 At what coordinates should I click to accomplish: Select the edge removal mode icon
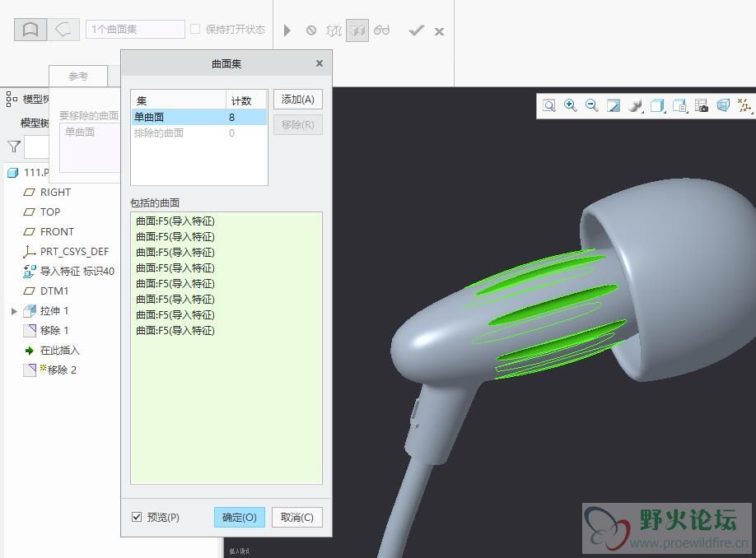[x=63, y=30]
